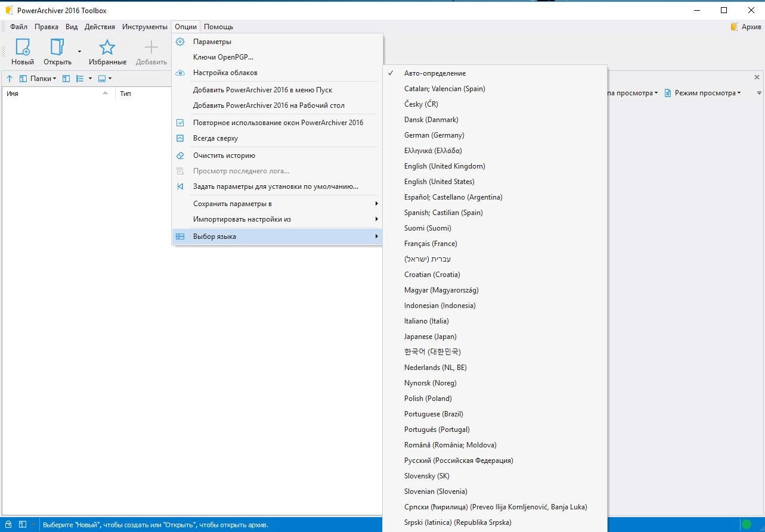Image resolution: width=765 pixels, height=532 pixels.
Task: Expand the Папки dropdown
Action: [54, 79]
